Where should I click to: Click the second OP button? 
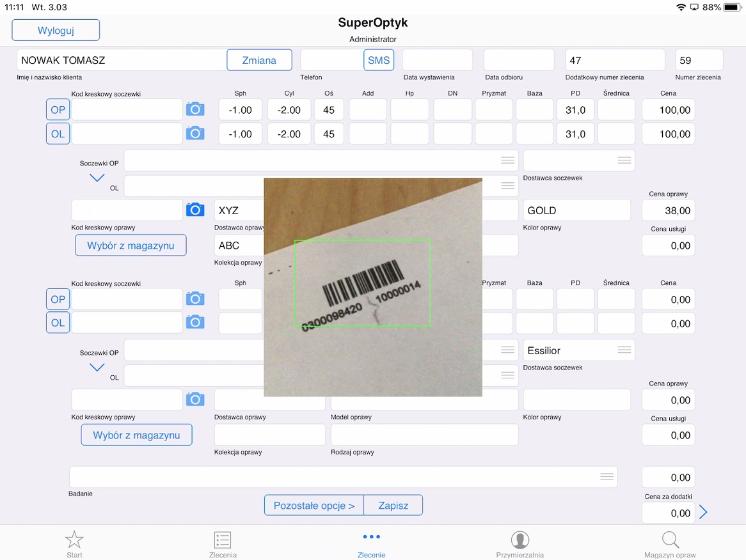(x=58, y=299)
